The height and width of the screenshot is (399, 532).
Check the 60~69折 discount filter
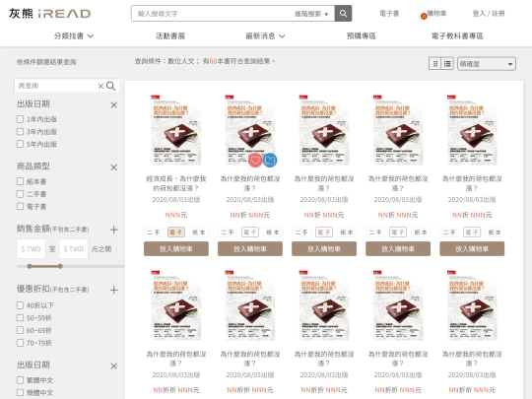pyautogui.click(x=20, y=330)
